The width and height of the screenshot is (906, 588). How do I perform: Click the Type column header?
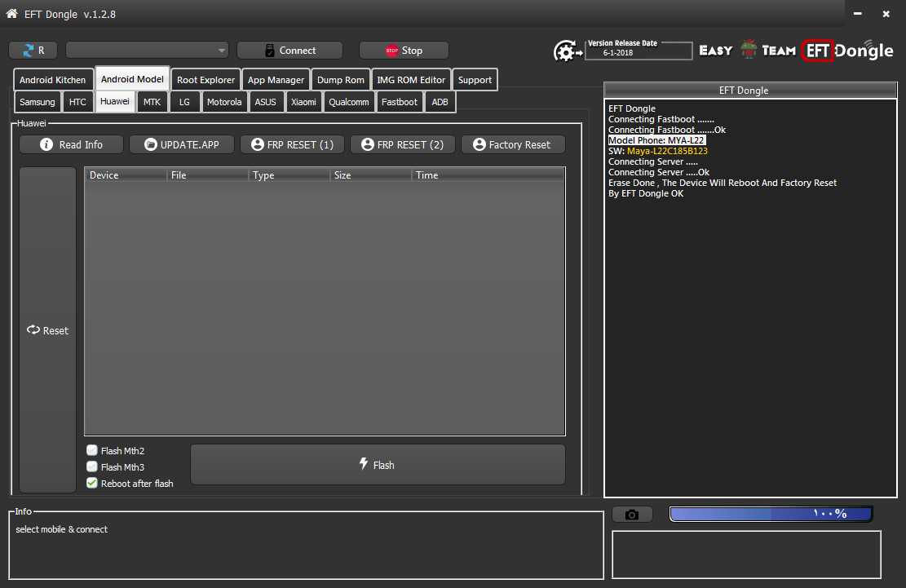pyautogui.click(x=289, y=175)
